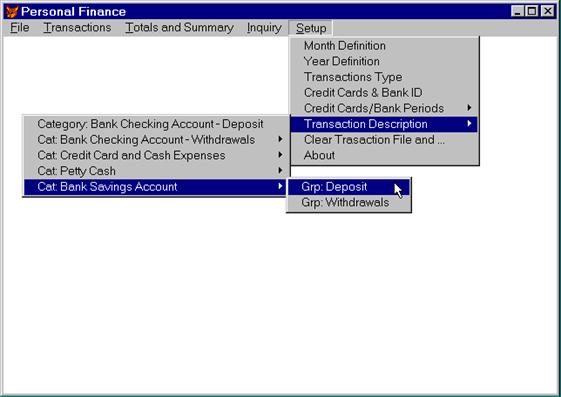Open the Totals and Summary menu
Image resolution: width=561 pixels, height=397 pixels.
coord(179,28)
